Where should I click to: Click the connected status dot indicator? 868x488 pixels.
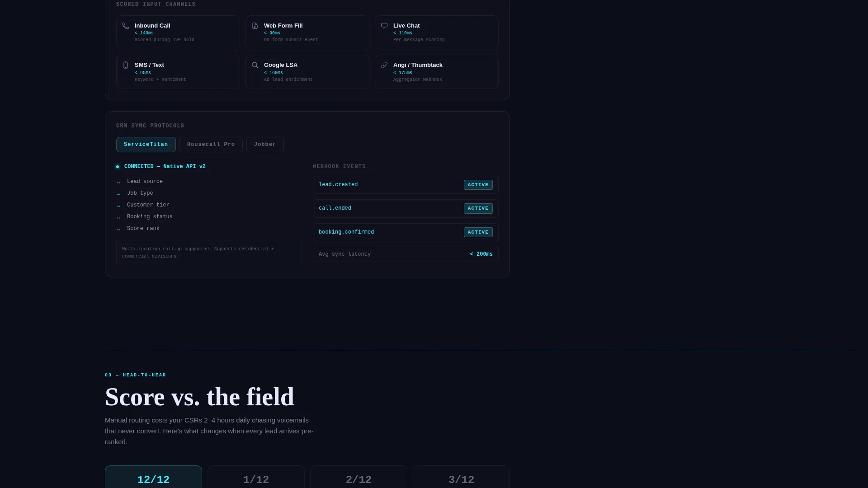pyautogui.click(x=118, y=167)
